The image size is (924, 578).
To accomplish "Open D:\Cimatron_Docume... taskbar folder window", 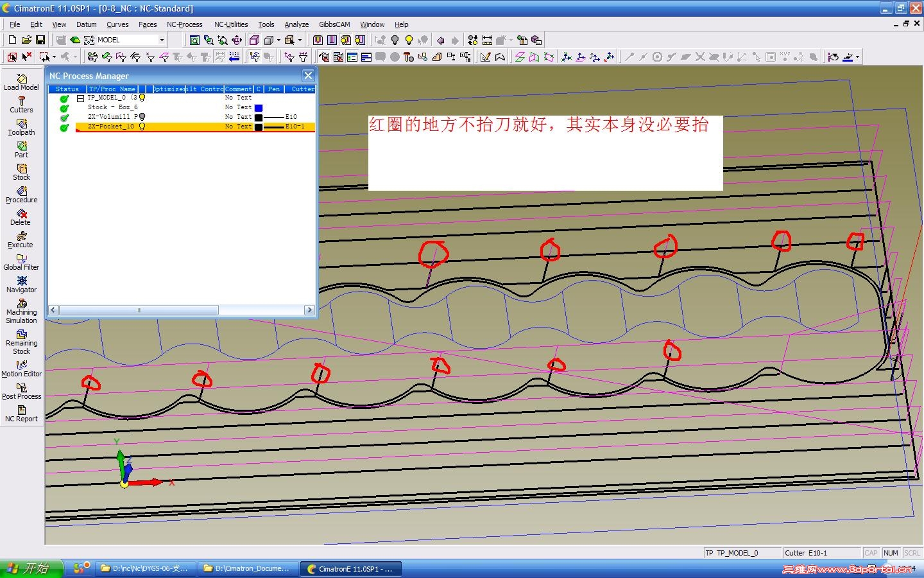I will [x=249, y=568].
